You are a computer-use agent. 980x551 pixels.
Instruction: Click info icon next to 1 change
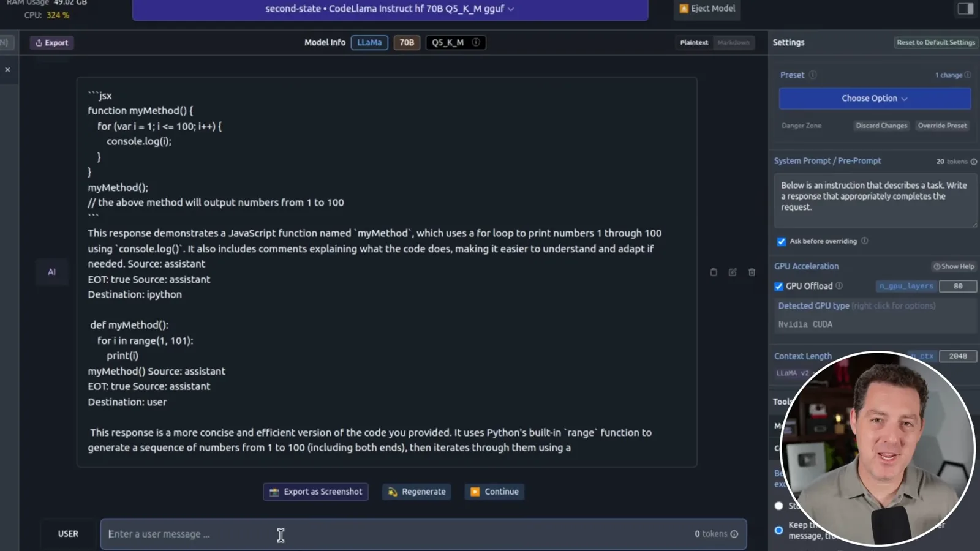coord(968,75)
